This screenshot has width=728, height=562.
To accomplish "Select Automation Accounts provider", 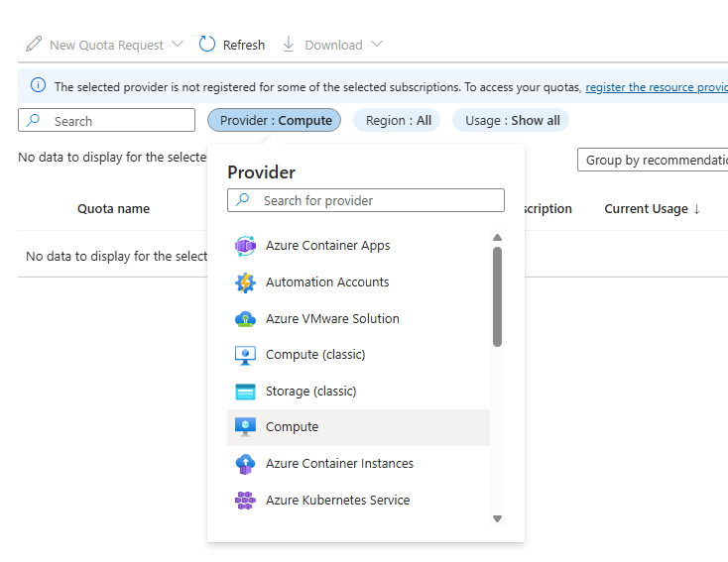I will click(x=358, y=282).
